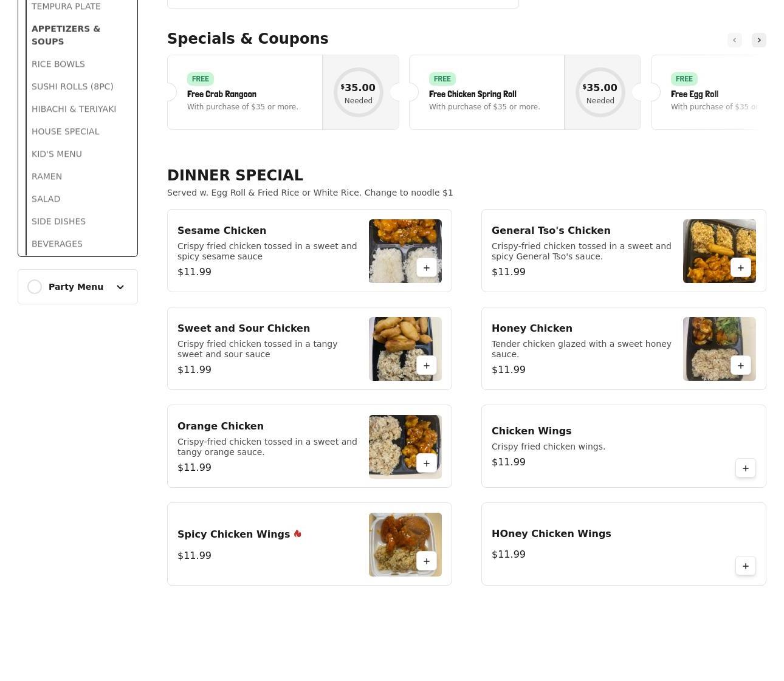Viewport: 784px width, 681px height.
Task: Add HOney Chicken Wings plus icon
Action: coord(746,566)
